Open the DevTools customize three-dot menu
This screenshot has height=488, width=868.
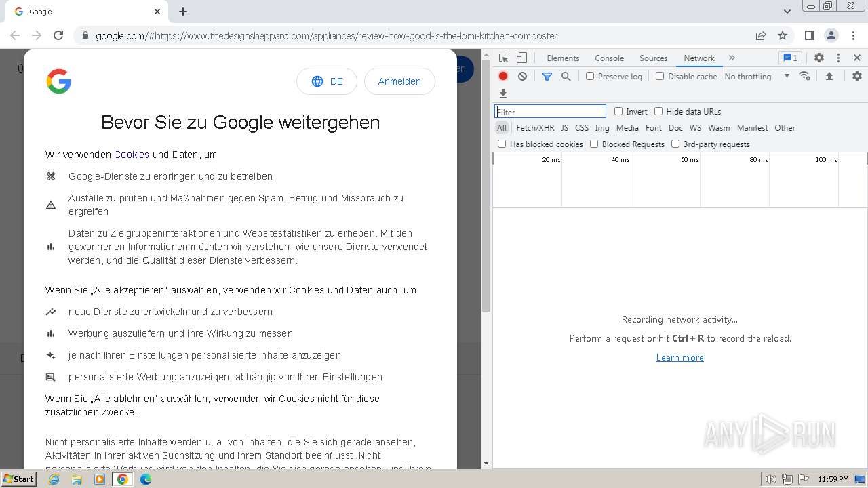coord(838,58)
